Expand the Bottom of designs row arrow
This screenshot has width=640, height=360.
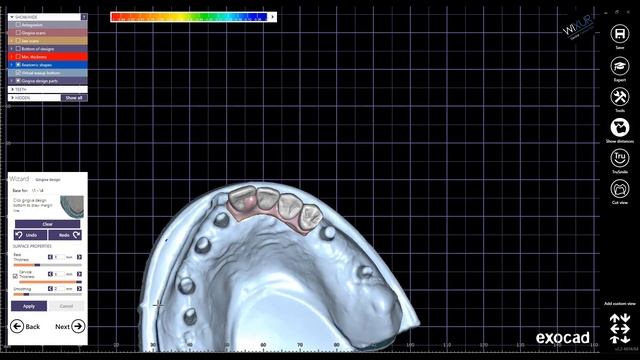(x=11, y=49)
